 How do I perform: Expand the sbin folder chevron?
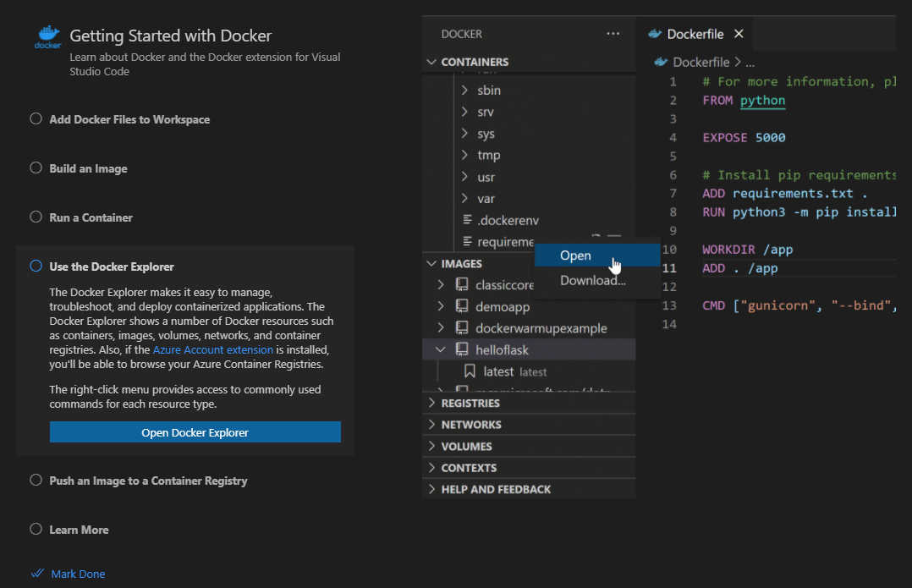[x=464, y=91]
